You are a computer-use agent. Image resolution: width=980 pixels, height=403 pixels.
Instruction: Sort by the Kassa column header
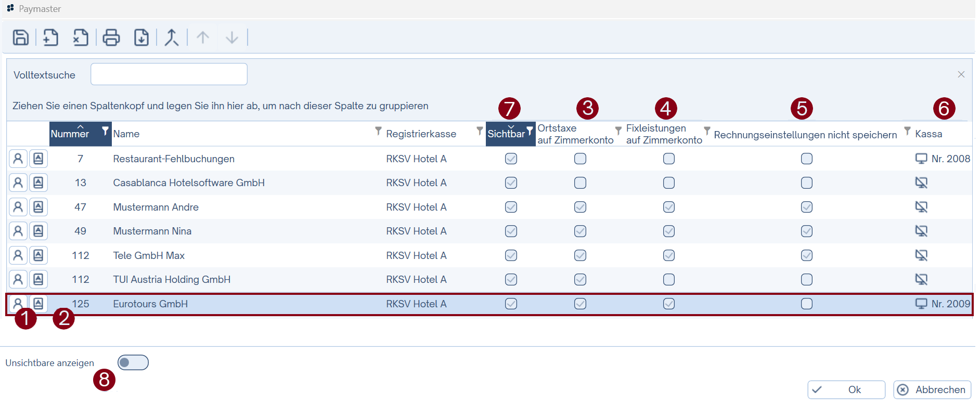point(929,134)
